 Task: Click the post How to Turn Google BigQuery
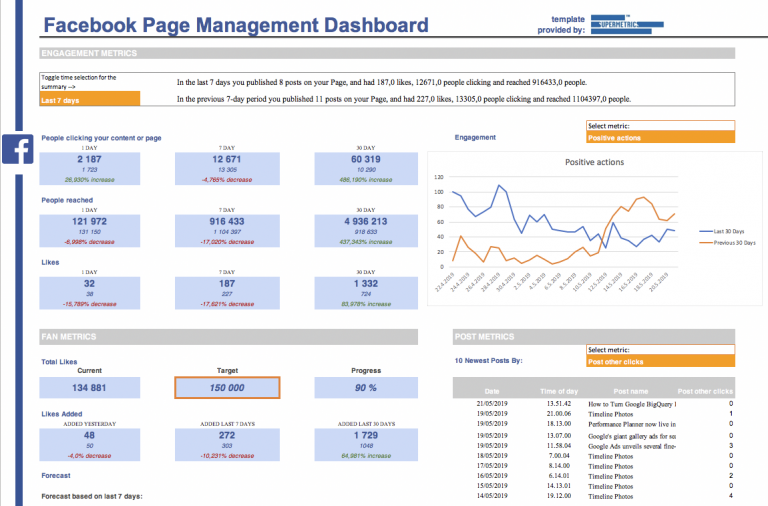[632, 404]
